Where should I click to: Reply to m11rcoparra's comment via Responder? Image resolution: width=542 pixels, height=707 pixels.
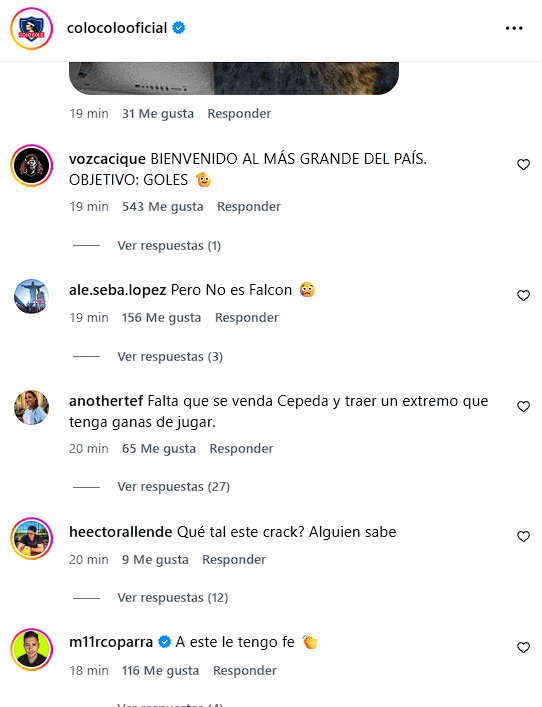[245, 670]
